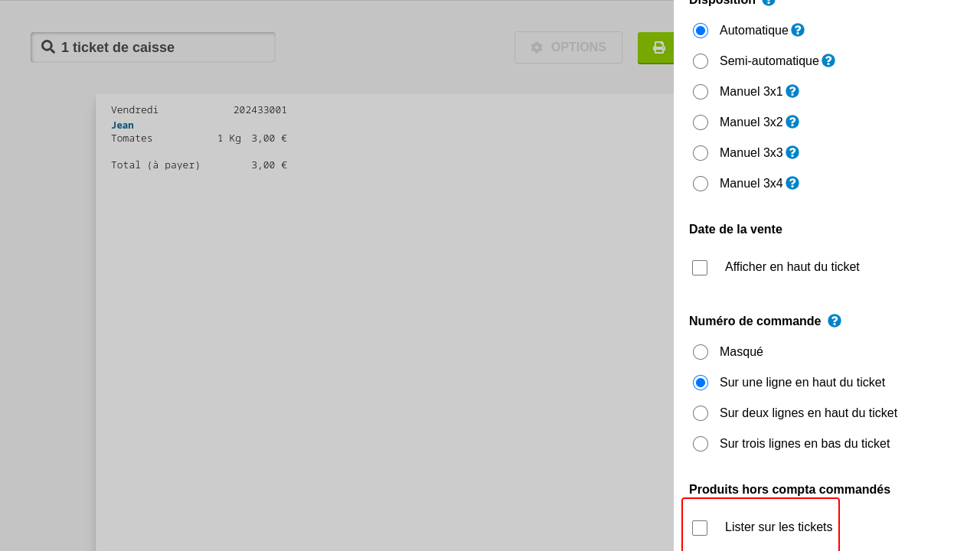Click help icon beside Semi-automatique

coord(828,60)
